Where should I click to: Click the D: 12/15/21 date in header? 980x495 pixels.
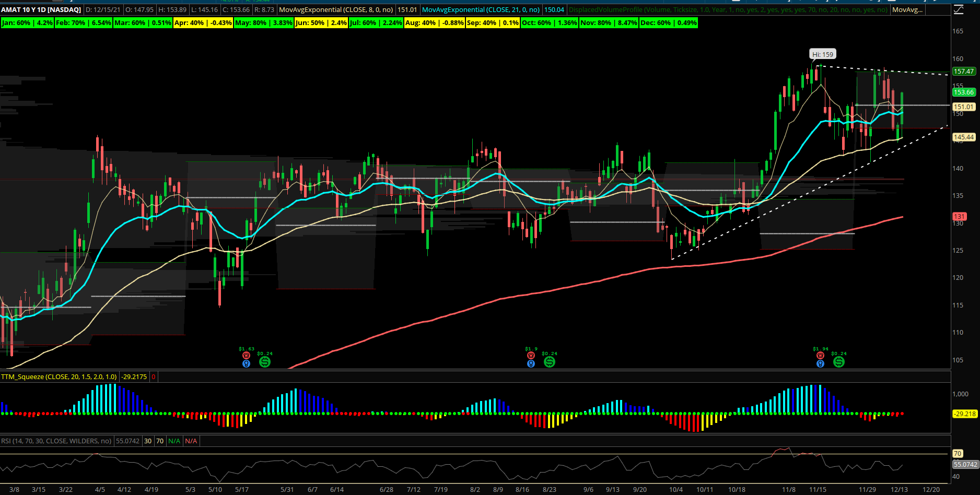point(103,9)
